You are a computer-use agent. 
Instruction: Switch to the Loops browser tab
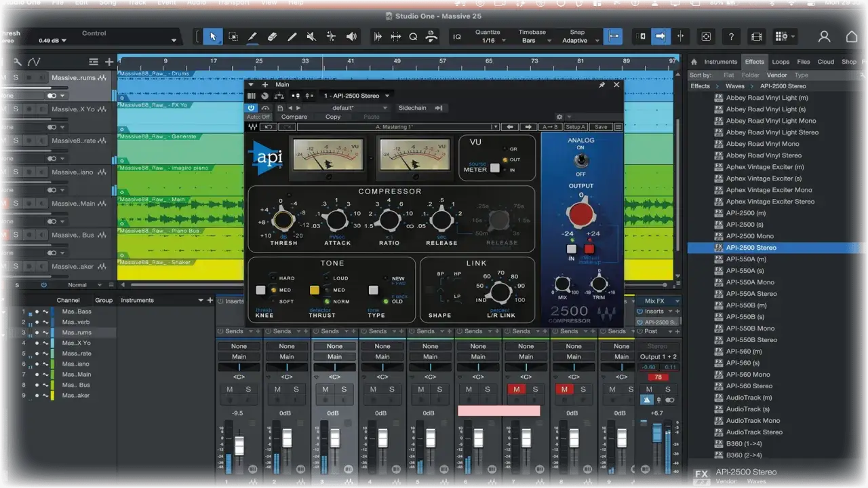(781, 62)
